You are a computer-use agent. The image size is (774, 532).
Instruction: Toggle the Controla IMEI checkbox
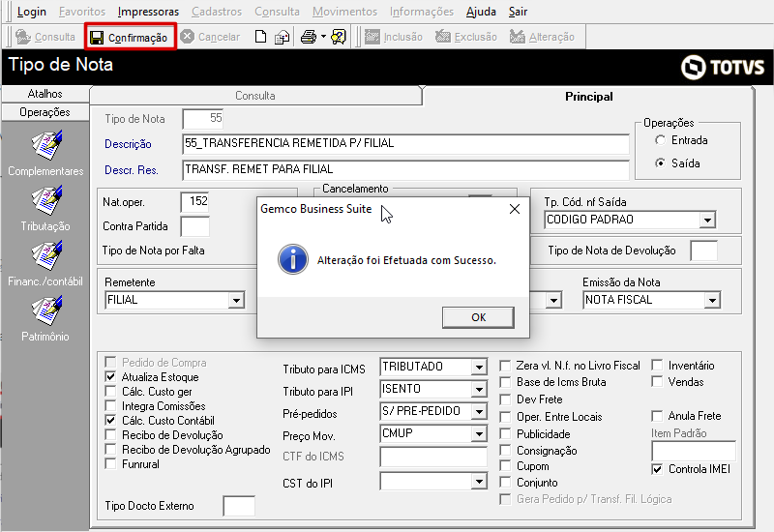click(x=657, y=469)
